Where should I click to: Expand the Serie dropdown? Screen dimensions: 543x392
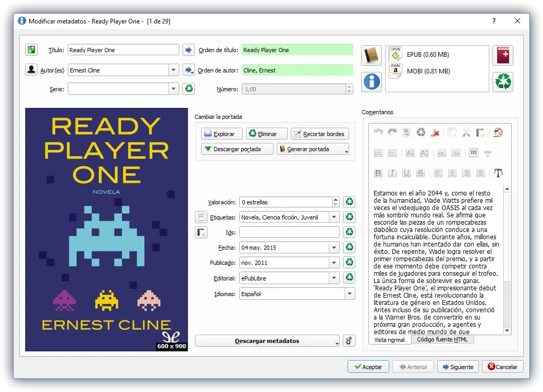174,89
